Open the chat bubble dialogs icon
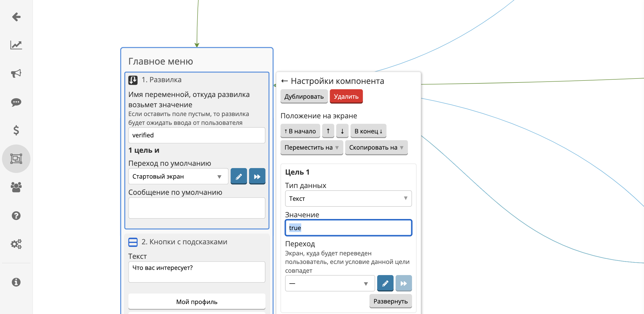The width and height of the screenshot is (644, 314). click(16, 102)
